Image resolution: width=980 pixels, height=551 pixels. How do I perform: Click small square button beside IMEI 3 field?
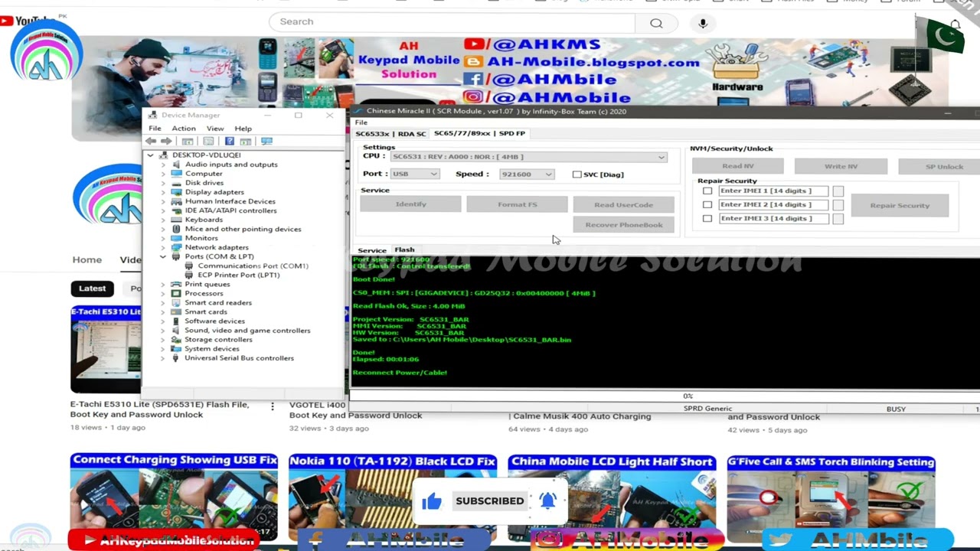(838, 219)
